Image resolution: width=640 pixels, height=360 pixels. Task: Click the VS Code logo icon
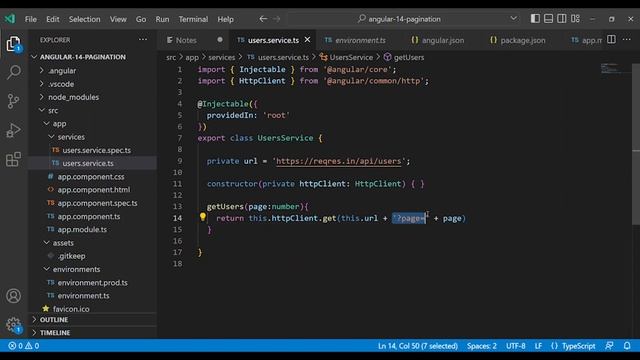(x=10, y=19)
